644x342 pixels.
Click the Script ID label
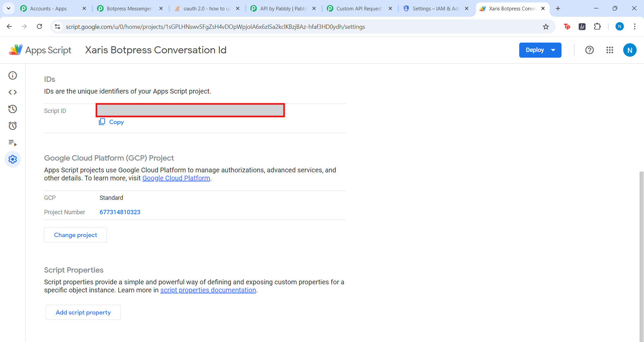[x=55, y=111]
